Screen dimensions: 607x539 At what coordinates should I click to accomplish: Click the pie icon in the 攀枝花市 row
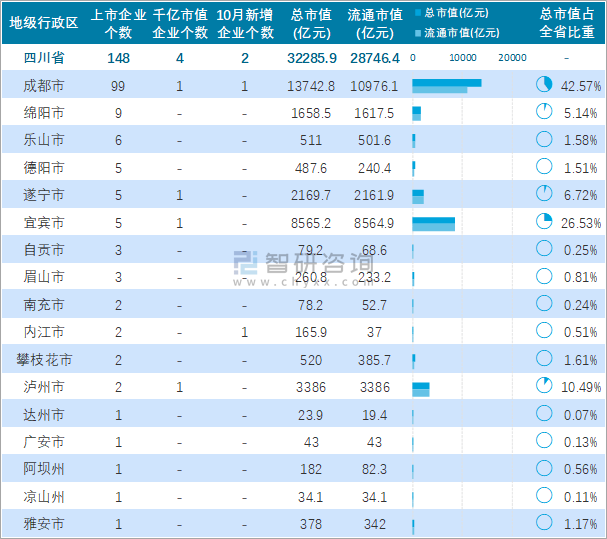coord(544,358)
